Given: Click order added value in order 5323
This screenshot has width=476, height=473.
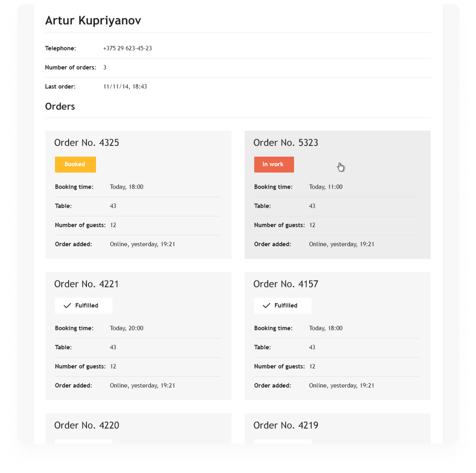Looking at the screenshot, I should (x=342, y=244).
